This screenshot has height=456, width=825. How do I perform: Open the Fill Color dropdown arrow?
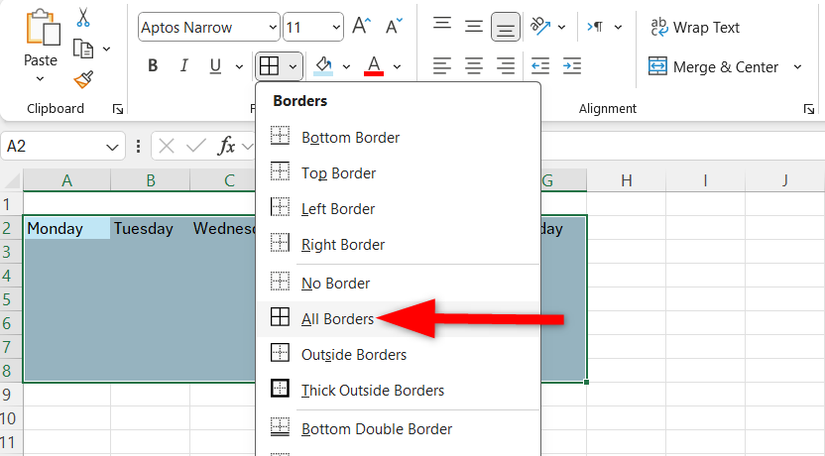click(346, 66)
